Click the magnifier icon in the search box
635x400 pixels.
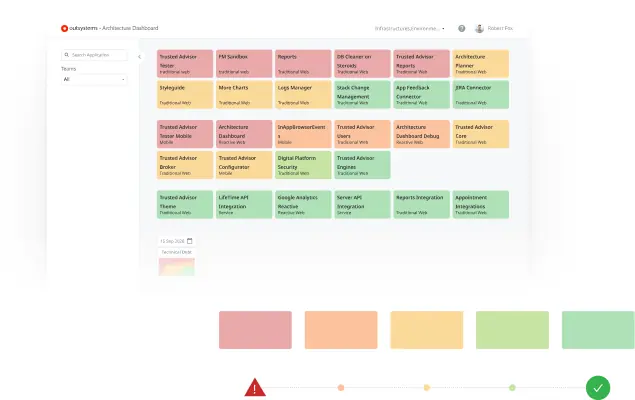click(67, 55)
